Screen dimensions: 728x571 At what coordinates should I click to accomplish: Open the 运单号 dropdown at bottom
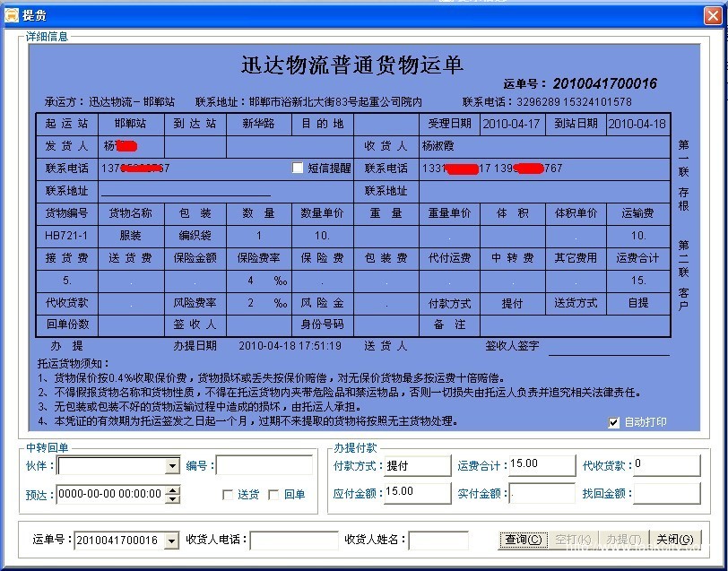[172, 541]
